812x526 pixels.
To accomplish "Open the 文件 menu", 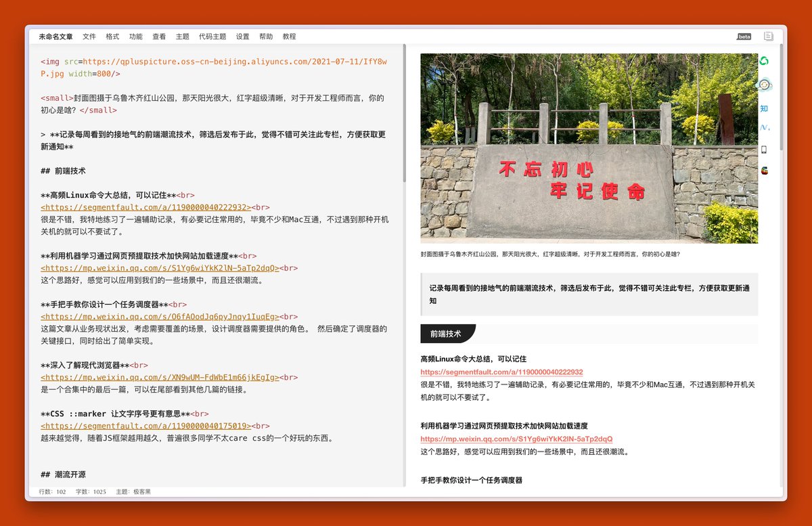I will click(89, 37).
